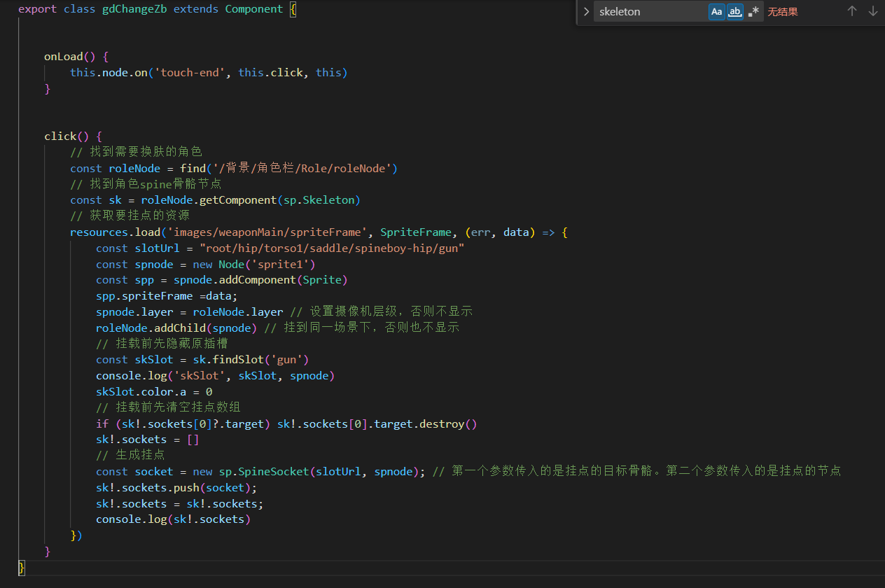Click the slotUrl string value
This screenshot has width=885, height=588.
click(x=332, y=248)
